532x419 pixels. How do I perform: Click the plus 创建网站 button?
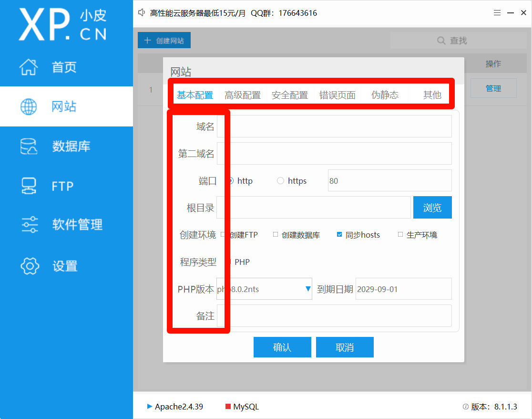pyautogui.click(x=164, y=41)
